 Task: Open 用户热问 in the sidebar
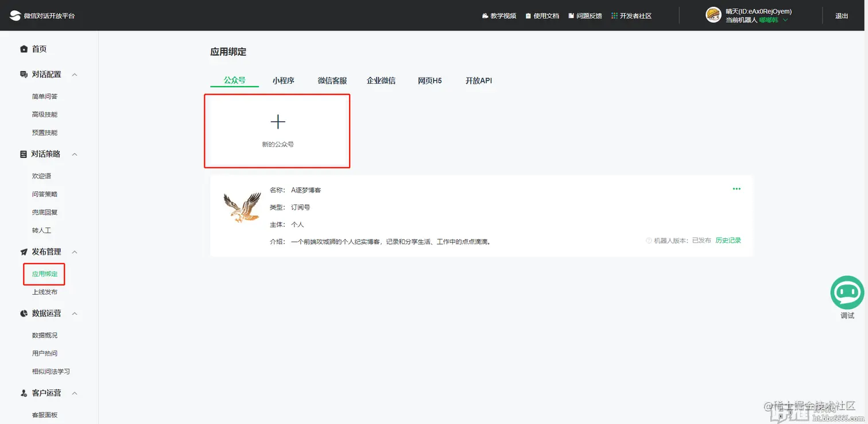coord(45,353)
